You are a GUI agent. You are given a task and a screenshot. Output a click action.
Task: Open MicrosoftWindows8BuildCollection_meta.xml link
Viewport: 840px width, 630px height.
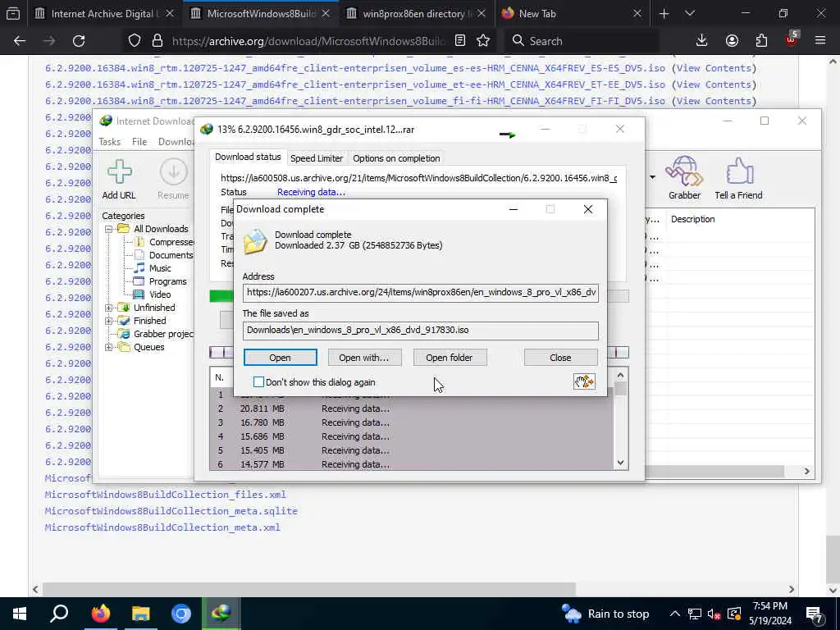[x=162, y=527]
